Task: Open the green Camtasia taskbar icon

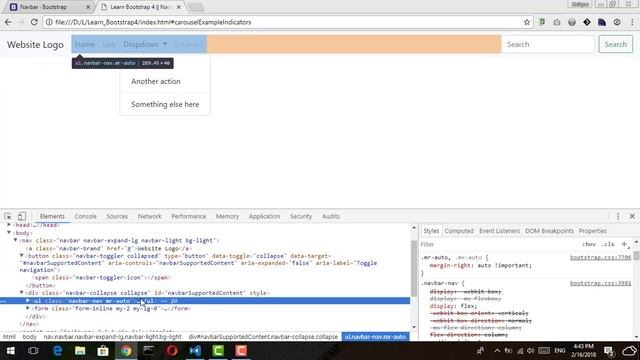Action: point(218,351)
